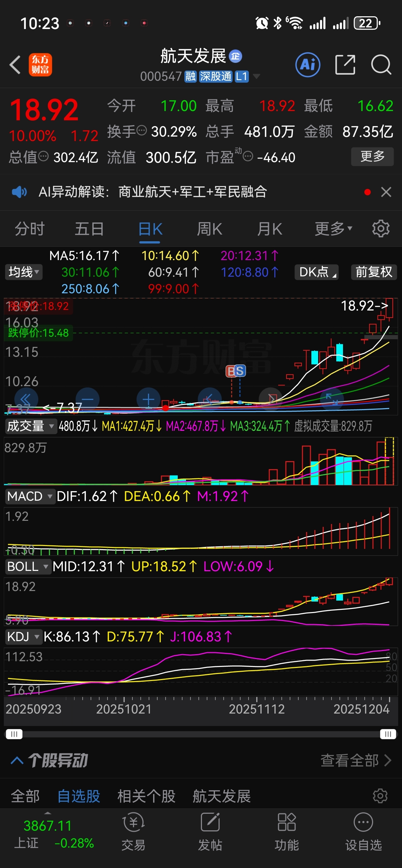Toggle 前复权 price adjustment
Viewport: 402px width, 868px height.
(x=374, y=272)
